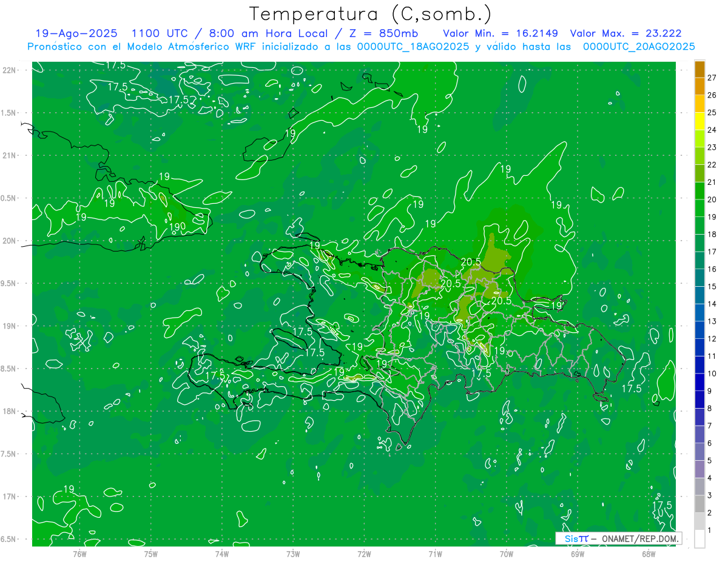This screenshot has width=728, height=562.
Task: Pick the dark blue swatch between colorbar labels 9 and 10
Action: (x=699, y=383)
